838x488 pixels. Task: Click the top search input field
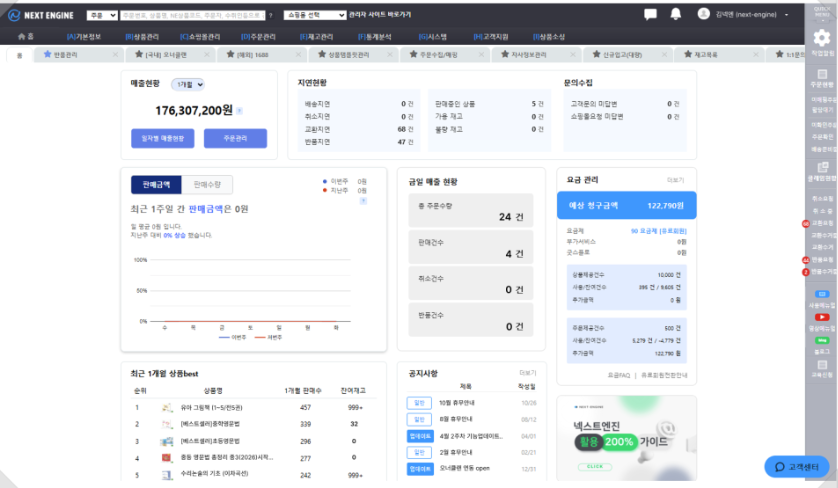pos(193,16)
